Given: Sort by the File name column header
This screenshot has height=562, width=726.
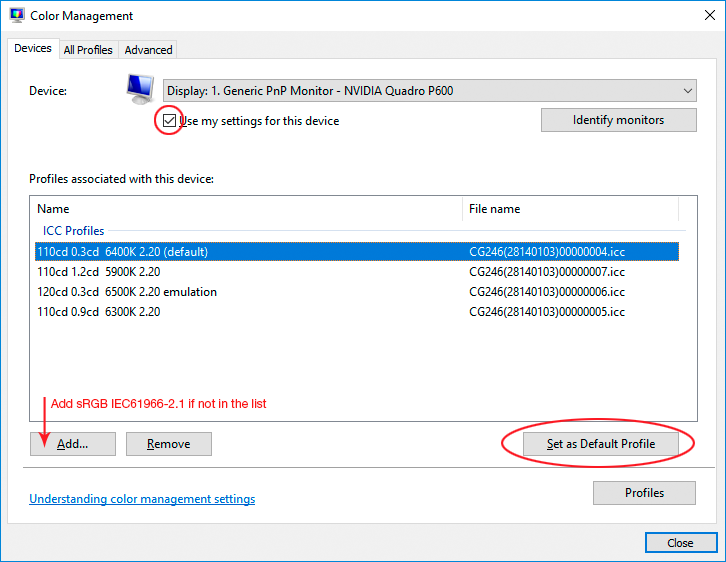Looking at the screenshot, I should pyautogui.click(x=570, y=209).
